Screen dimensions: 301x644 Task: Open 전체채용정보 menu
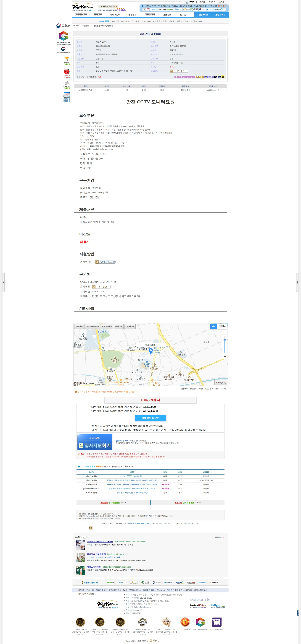click(81, 15)
